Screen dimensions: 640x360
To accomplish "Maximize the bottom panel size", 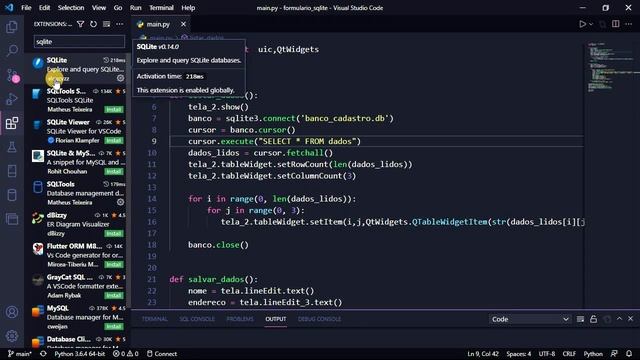I will click(619, 319).
